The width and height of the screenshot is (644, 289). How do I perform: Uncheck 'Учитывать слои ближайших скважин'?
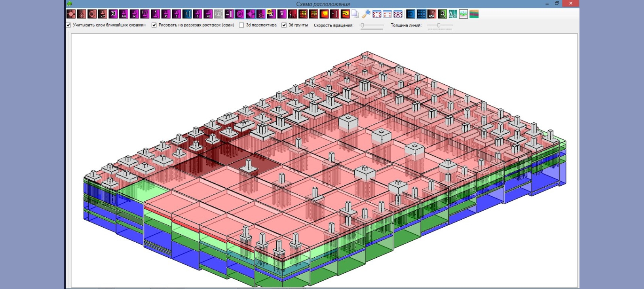(68, 25)
